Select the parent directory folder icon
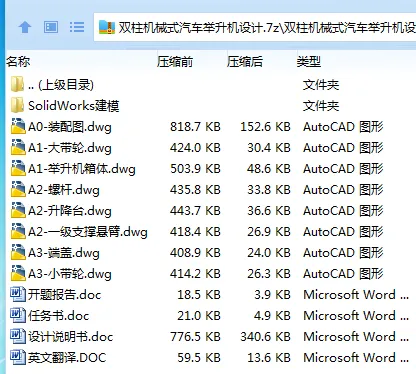Screen dimensions: 416x374 click(17, 84)
